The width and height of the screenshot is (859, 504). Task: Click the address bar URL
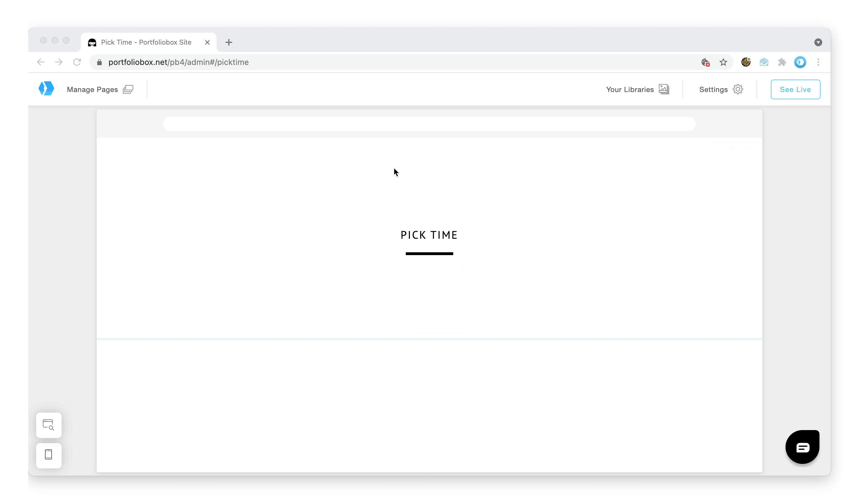(178, 62)
